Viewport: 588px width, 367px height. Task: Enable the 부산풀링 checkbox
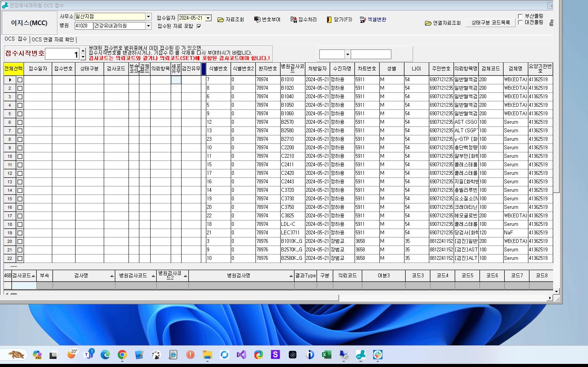point(520,16)
